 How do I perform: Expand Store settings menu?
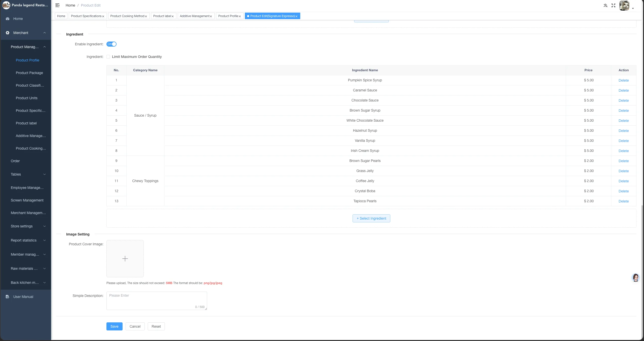(45, 226)
